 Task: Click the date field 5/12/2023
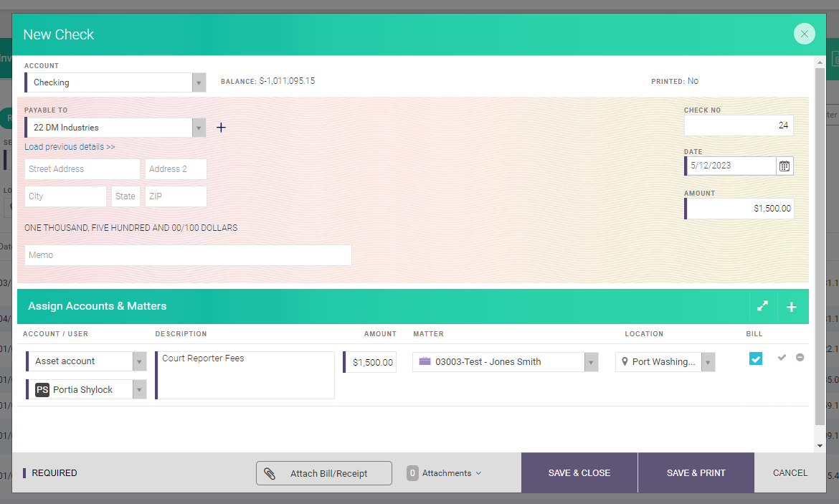click(x=731, y=166)
